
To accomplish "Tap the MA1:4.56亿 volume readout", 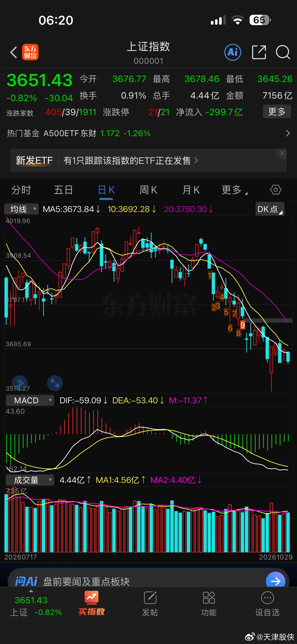I will pos(120,480).
